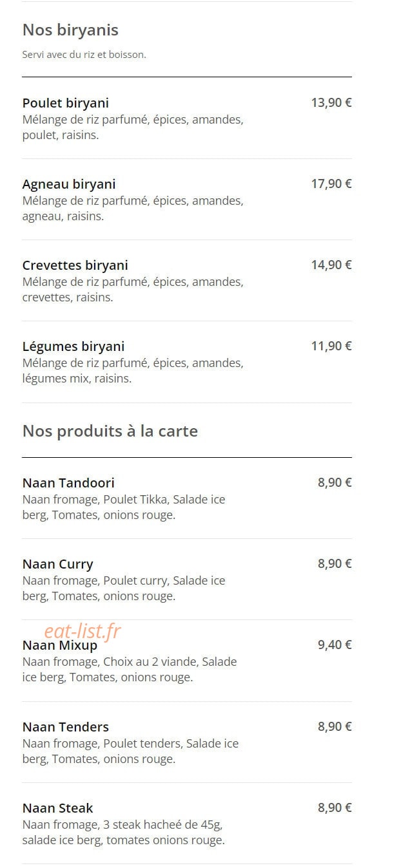Open the Naan Curry entry

[x=187, y=580]
